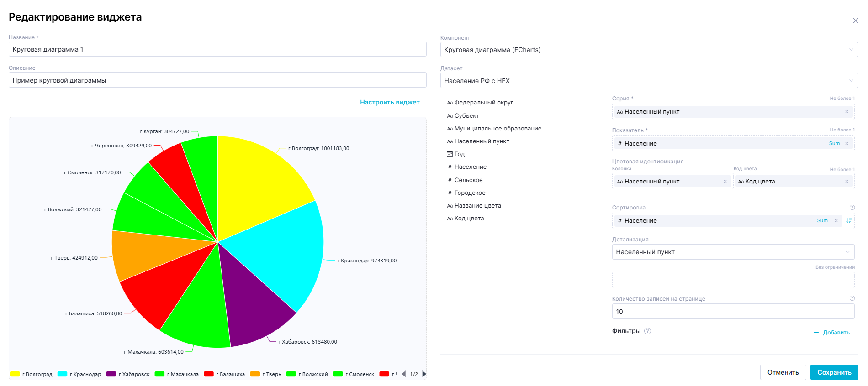This screenshot has height=386, width=868.
Task: Remove Населенный пункт from the Серия field
Action: [x=846, y=112]
